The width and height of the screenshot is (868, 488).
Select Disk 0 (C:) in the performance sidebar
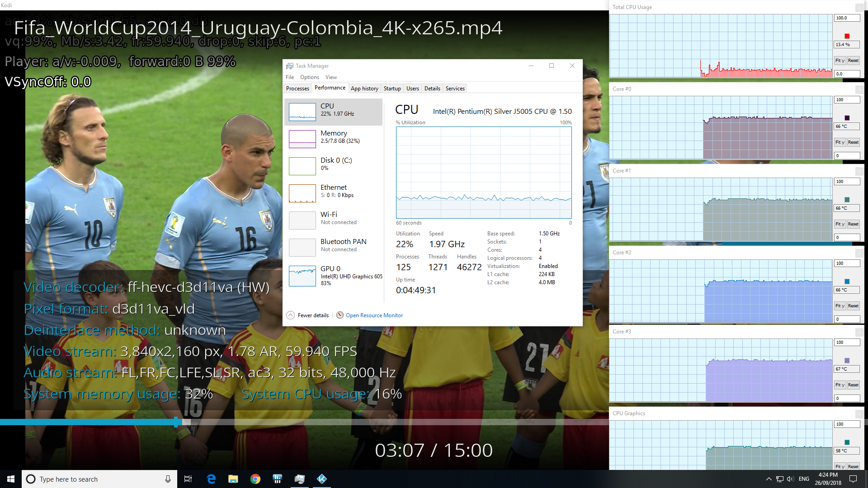click(333, 166)
